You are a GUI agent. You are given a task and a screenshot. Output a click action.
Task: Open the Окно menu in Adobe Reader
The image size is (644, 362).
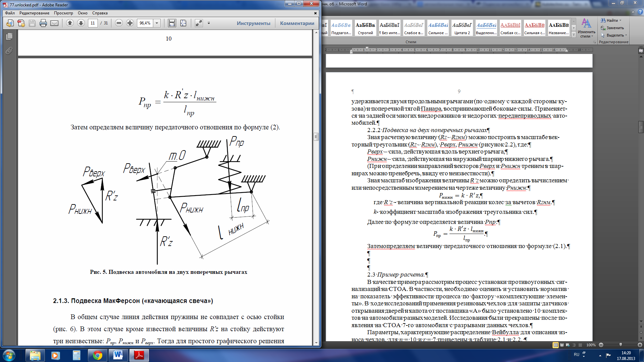point(83,13)
